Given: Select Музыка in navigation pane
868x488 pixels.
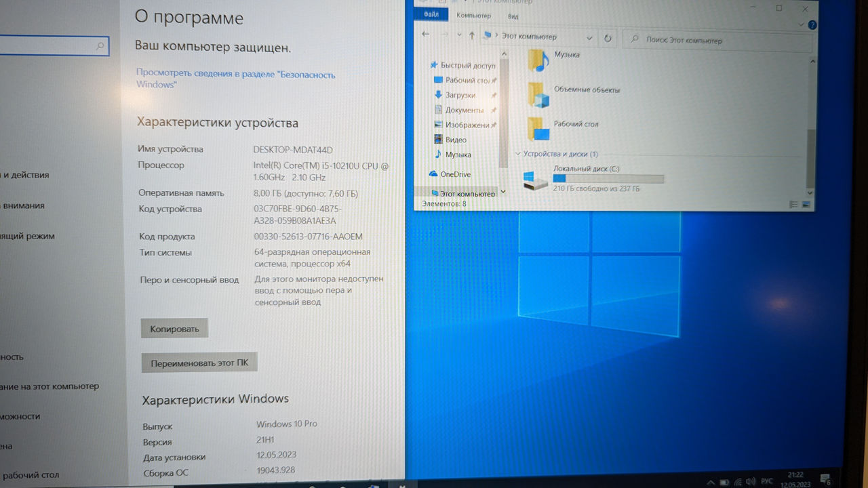Looking at the screenshot, I should [453, 155].
